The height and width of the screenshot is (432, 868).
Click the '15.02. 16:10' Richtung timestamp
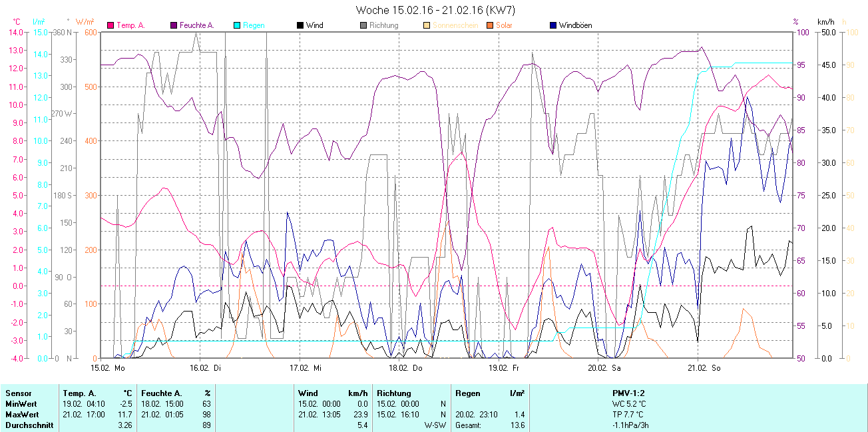click(398, 413)
